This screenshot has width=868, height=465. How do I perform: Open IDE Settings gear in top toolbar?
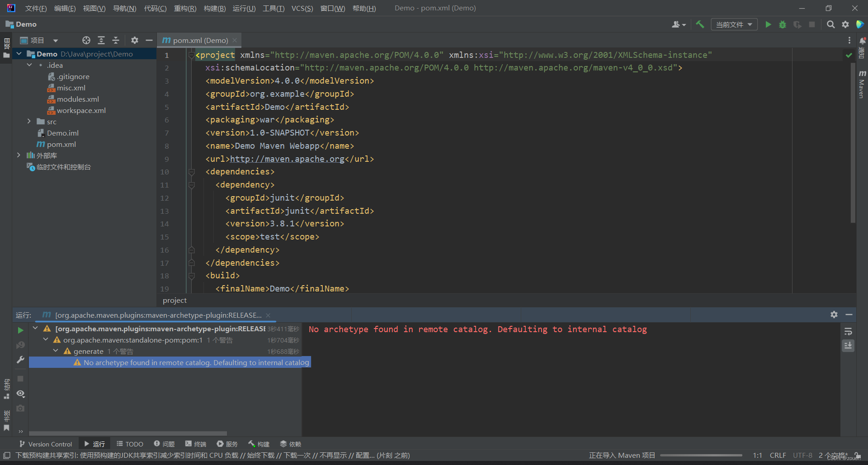(x=845, y=24)
